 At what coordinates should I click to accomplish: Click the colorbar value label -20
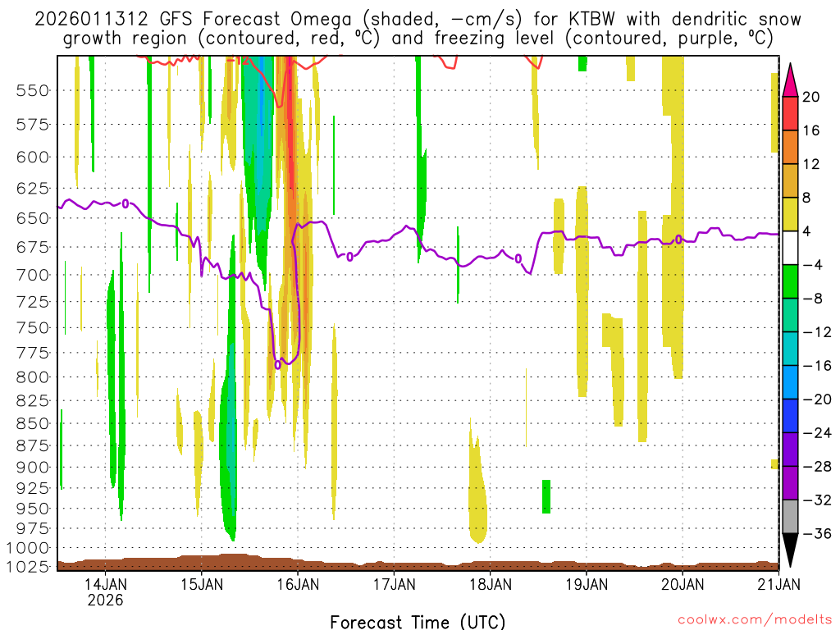pos(818,399)
